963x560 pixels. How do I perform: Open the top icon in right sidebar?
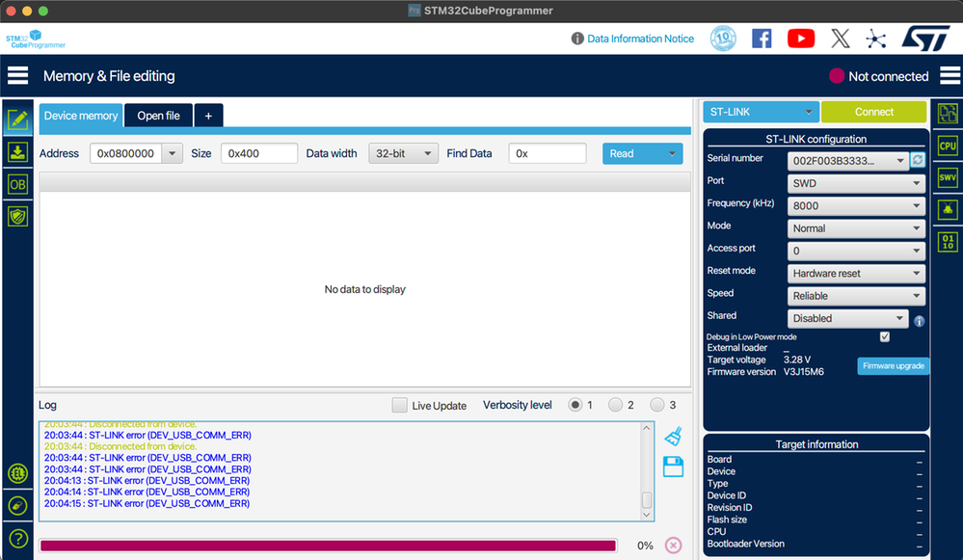pyautogui.click(x=948, y=114)
